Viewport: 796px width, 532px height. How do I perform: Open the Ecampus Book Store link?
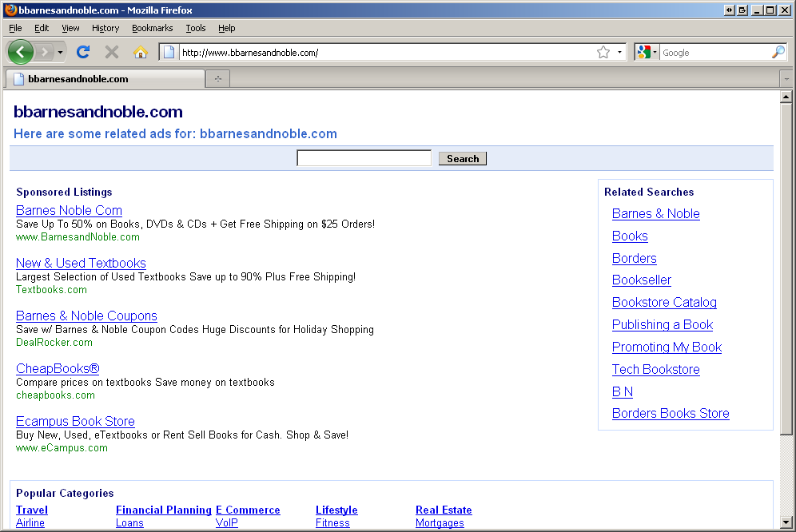75,421
